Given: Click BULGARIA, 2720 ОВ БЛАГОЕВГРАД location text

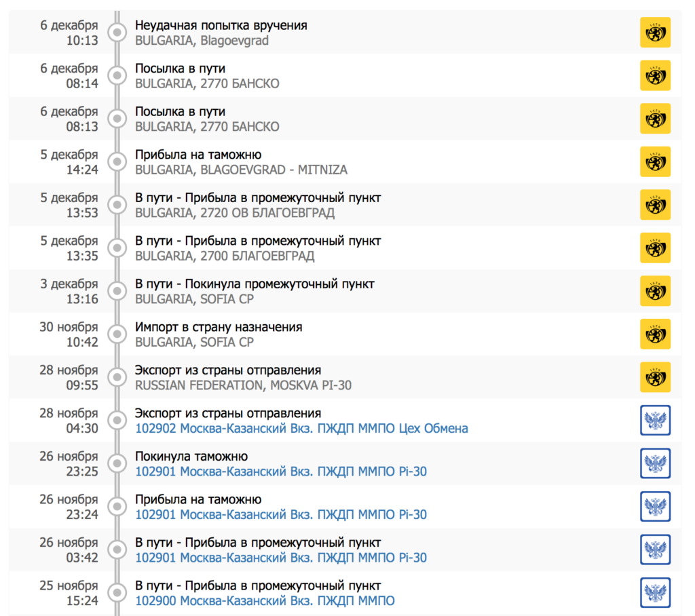Looking at the screenshot, I should tap(235, 213).
